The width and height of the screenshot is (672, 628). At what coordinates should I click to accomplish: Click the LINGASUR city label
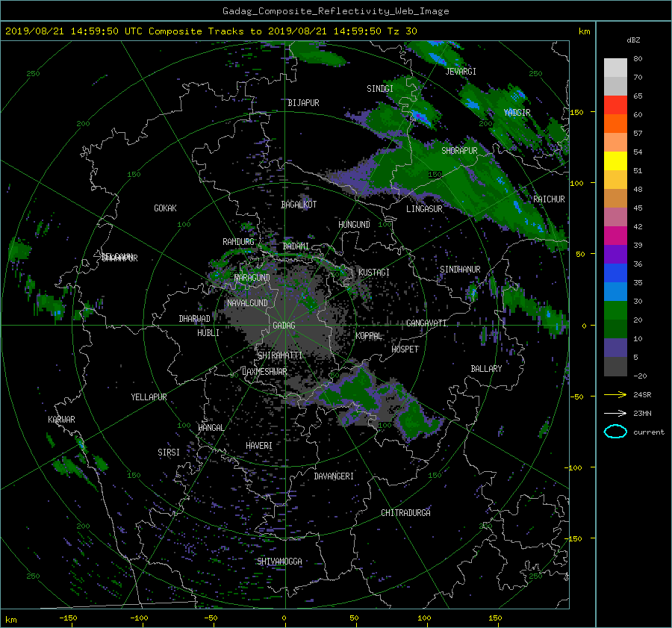[424, 209]
